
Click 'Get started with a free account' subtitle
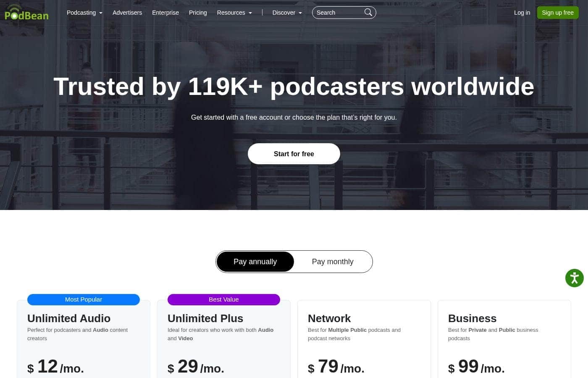(294, 118)
